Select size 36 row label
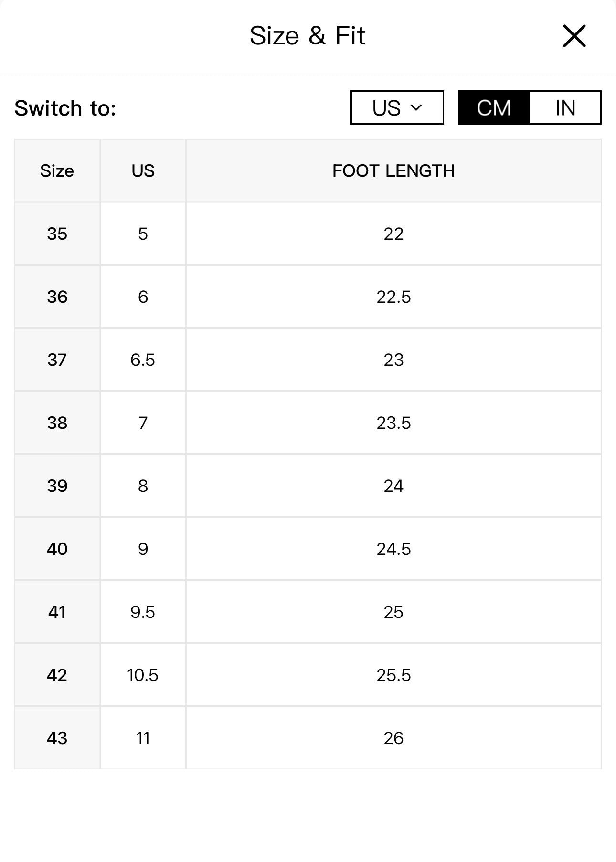616x862 pixels. coord(57,297)
